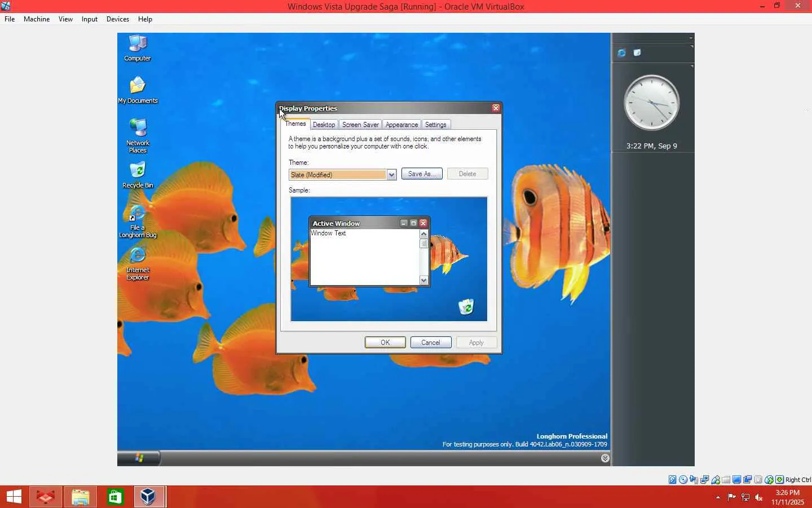The image size is (812, 508).
Task: Click the sample Active Window preview
Action: point(369,252)
